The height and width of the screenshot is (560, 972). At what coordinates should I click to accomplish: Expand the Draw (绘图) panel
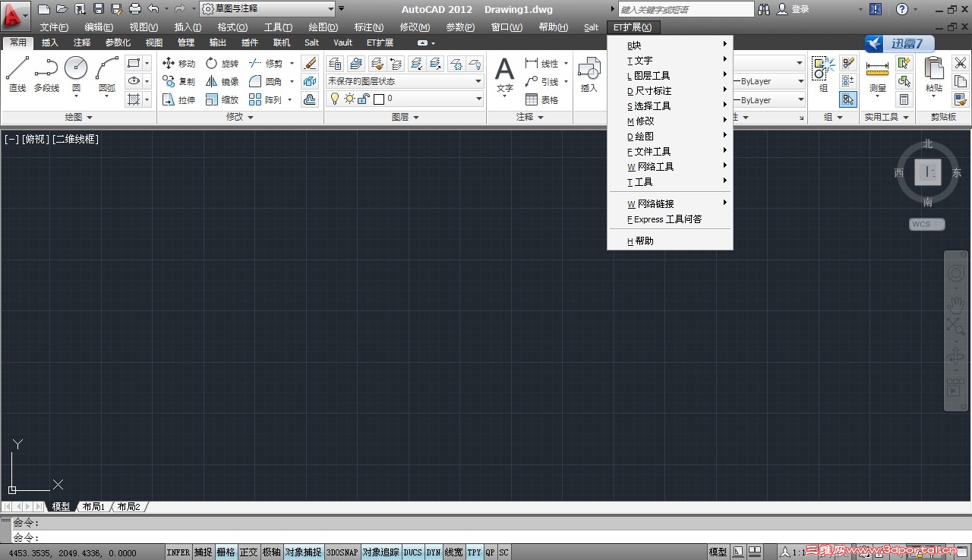pos(79,118)
